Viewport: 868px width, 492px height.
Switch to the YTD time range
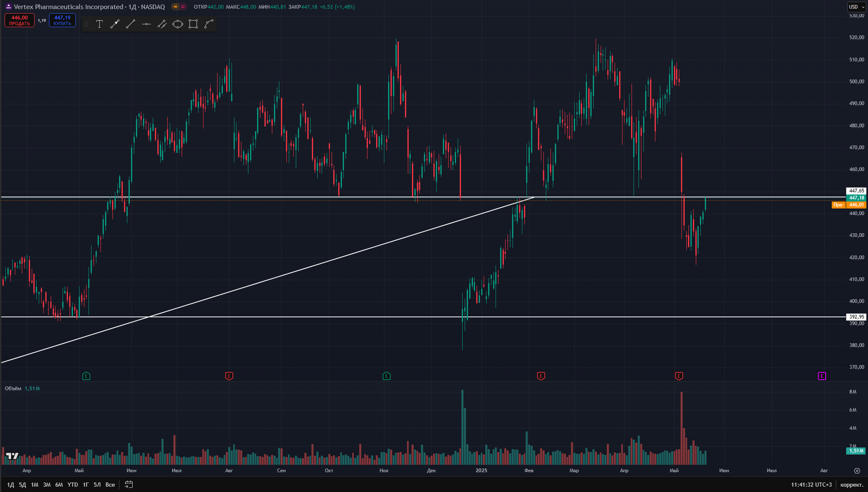pyautogui.click(x=73, y=484)
